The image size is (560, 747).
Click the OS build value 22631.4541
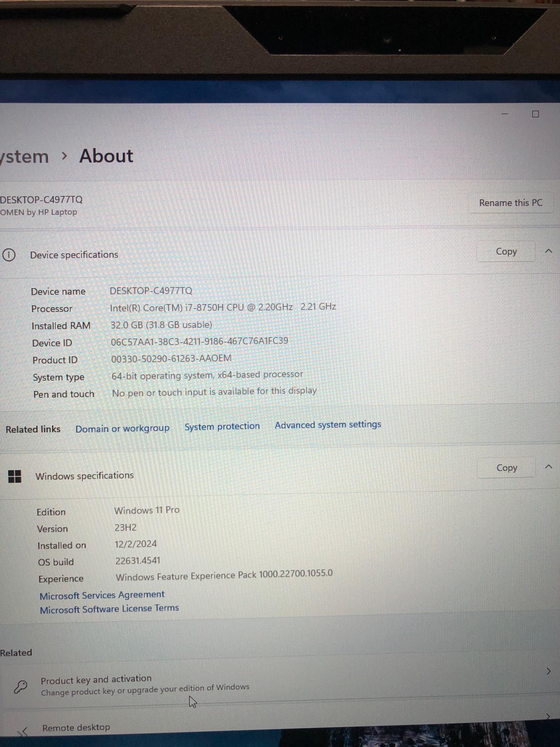click(138, 561)
